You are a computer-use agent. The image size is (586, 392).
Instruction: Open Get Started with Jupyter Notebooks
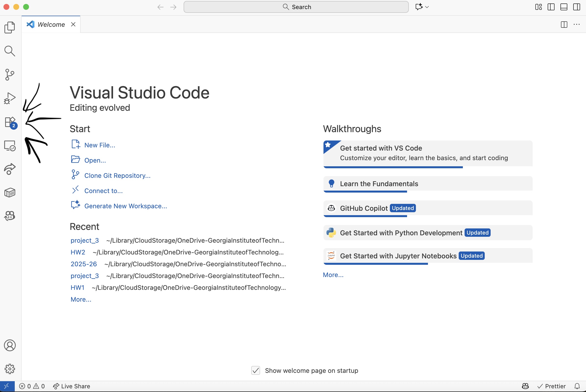(428, 256)
